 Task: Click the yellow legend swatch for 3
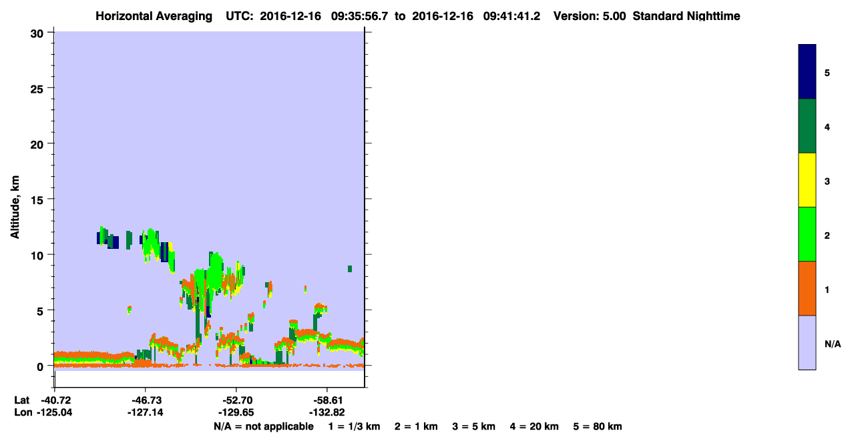coord(807,180)
